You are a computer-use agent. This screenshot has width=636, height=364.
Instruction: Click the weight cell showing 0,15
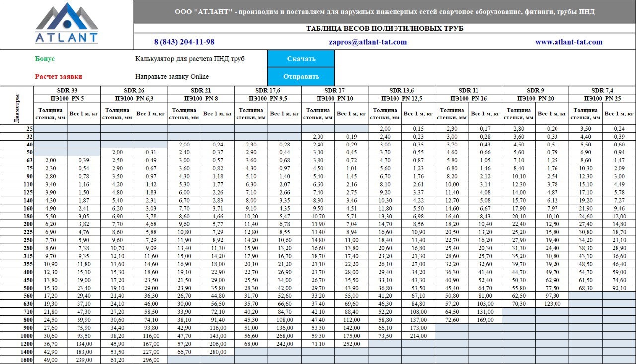pyautogui.click(x=418, y=128)
